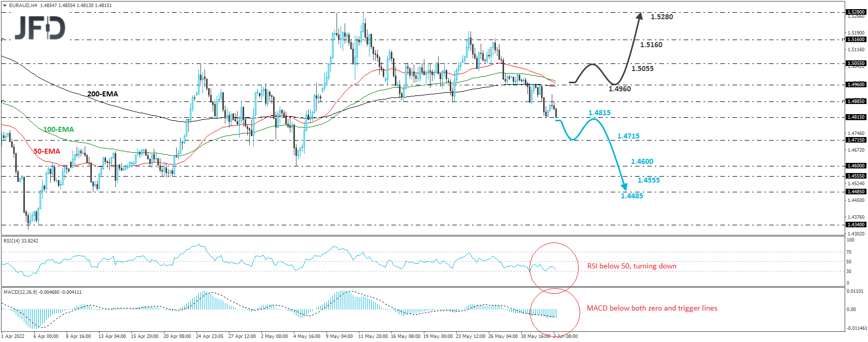Screen dimensions: 868x342
Task: Click the 200-EMA label on the chart
Action: pyautogui.click(x=103, y=94)
